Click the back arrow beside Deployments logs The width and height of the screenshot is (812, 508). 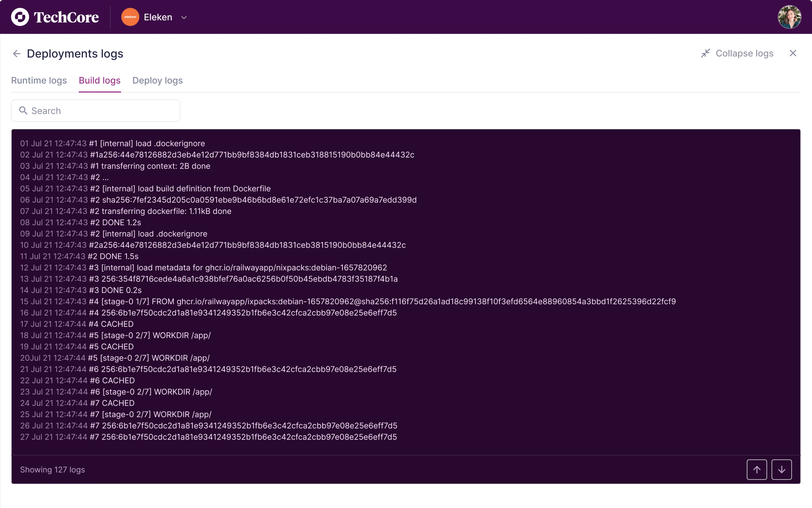click(17, 53)
